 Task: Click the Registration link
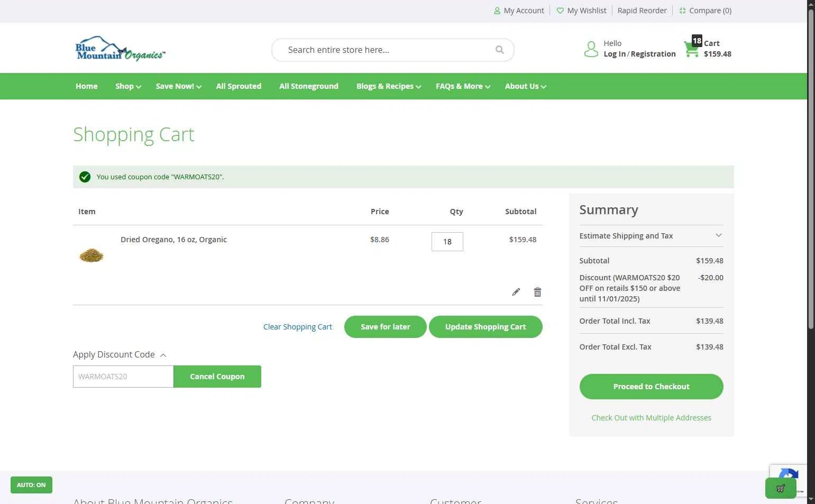point(653,54)
